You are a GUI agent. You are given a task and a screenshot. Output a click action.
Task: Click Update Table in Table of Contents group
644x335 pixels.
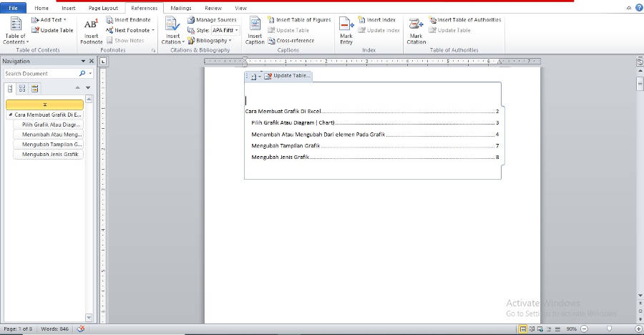point(52,30)
